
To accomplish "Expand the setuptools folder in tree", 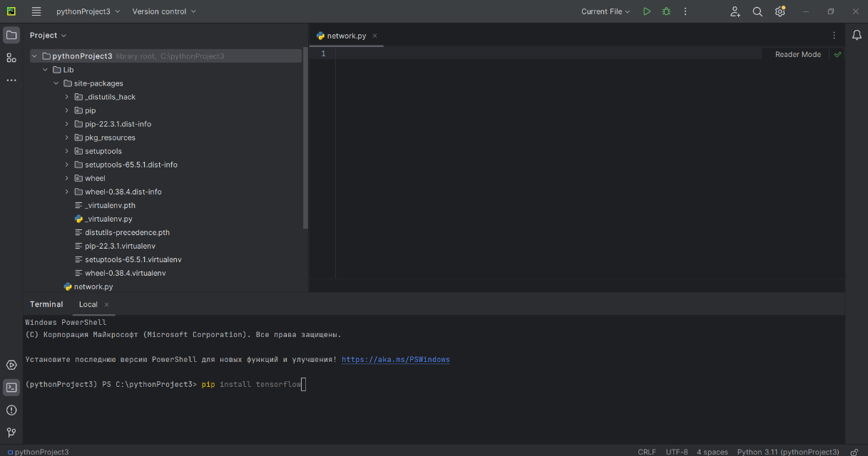I will pyautogui.click(x=67, y=151).
